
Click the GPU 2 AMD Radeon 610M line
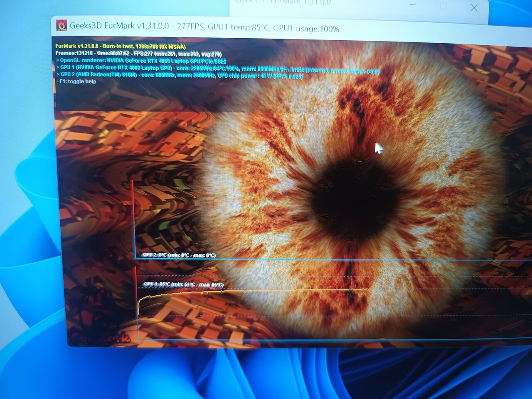pyautogui.click(x=179, y=75)
